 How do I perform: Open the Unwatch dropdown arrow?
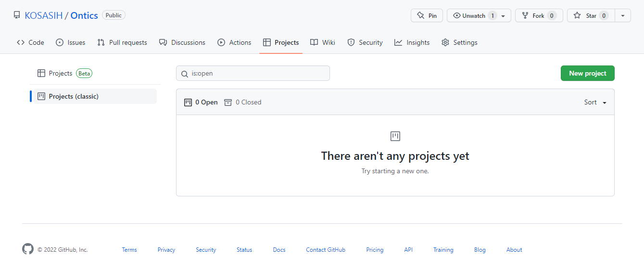point(503,16)
